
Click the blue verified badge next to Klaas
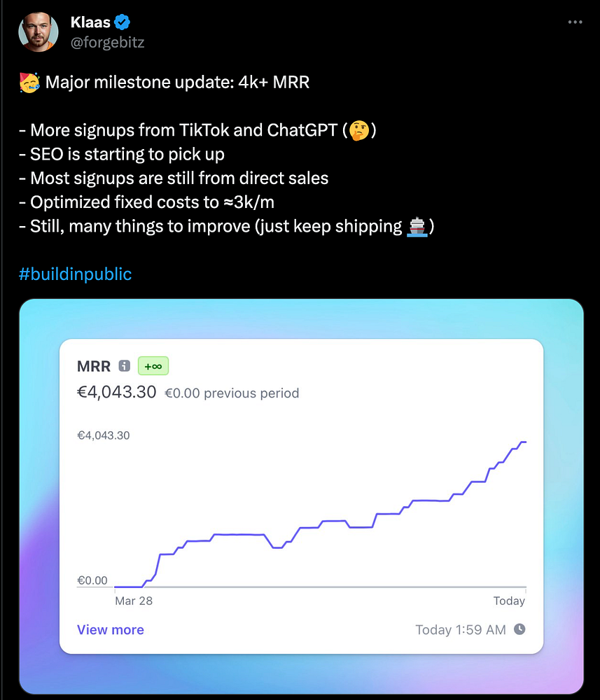[x=122, y=22]
